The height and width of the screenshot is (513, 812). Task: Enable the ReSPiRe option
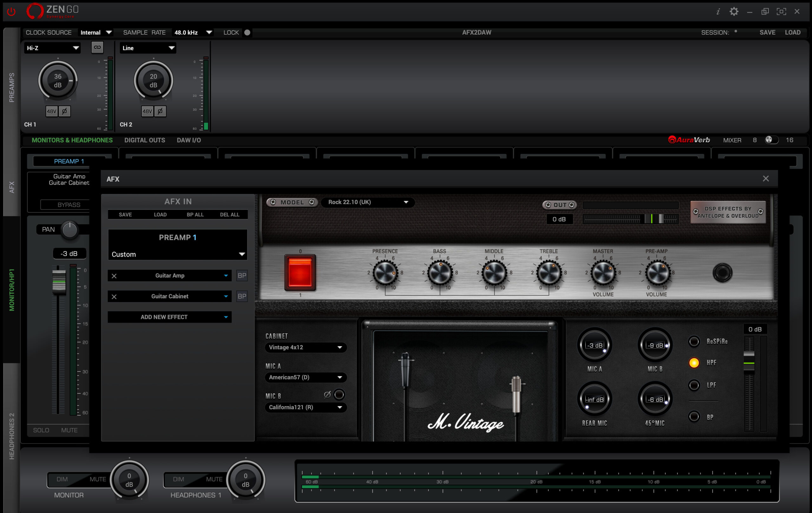694,341
